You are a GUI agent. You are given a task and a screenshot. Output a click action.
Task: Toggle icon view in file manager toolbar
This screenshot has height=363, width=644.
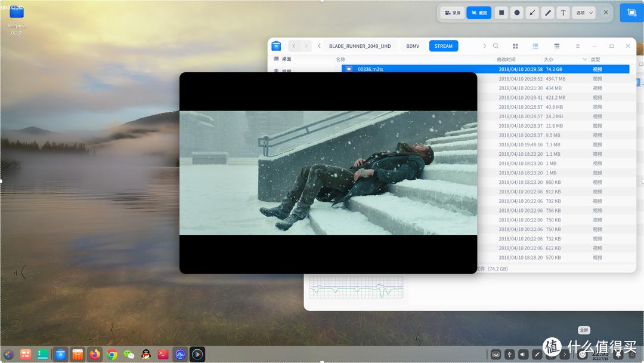pyautogui.click(x=515, y=46)
